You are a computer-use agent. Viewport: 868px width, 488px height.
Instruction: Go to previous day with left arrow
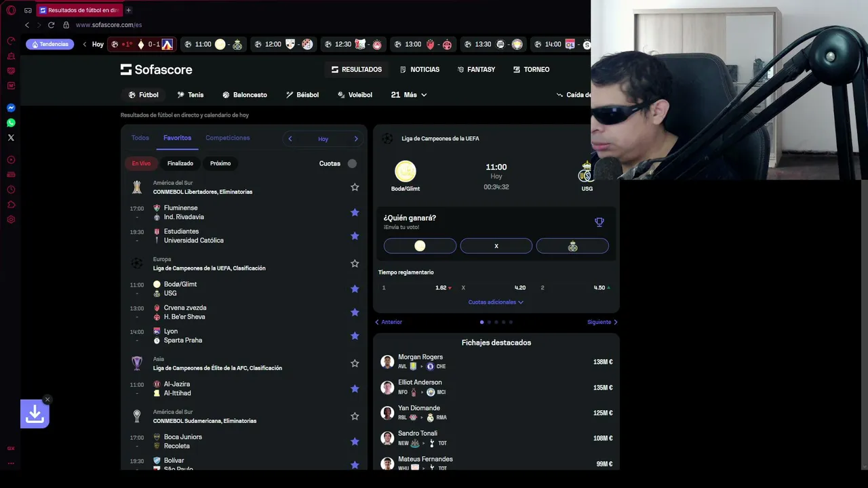tap(290, 139)
